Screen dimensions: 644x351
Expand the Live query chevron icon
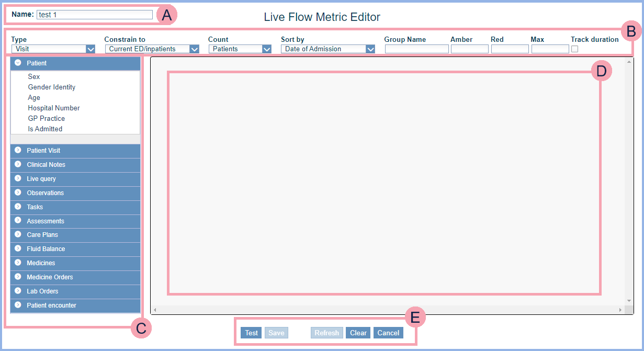18,178
